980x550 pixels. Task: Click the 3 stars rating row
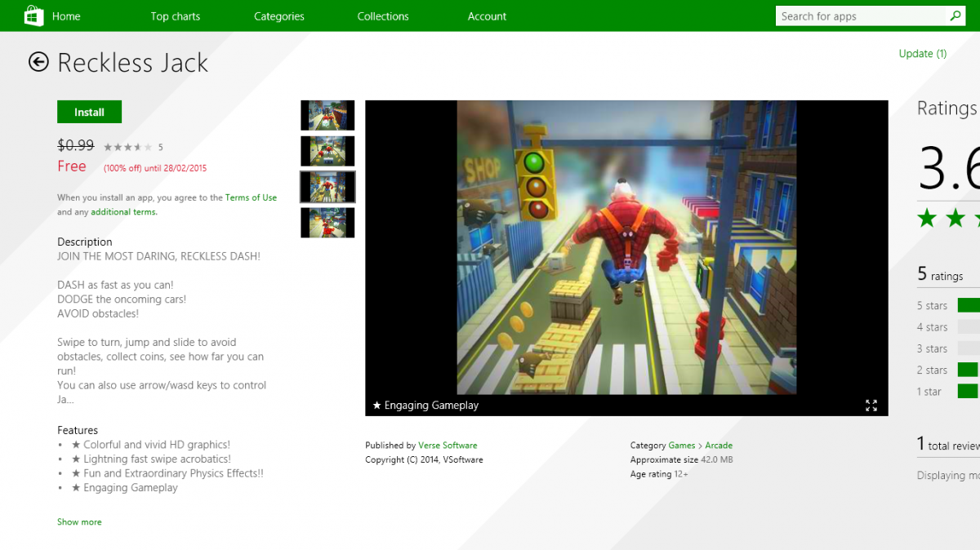[947, 348]
